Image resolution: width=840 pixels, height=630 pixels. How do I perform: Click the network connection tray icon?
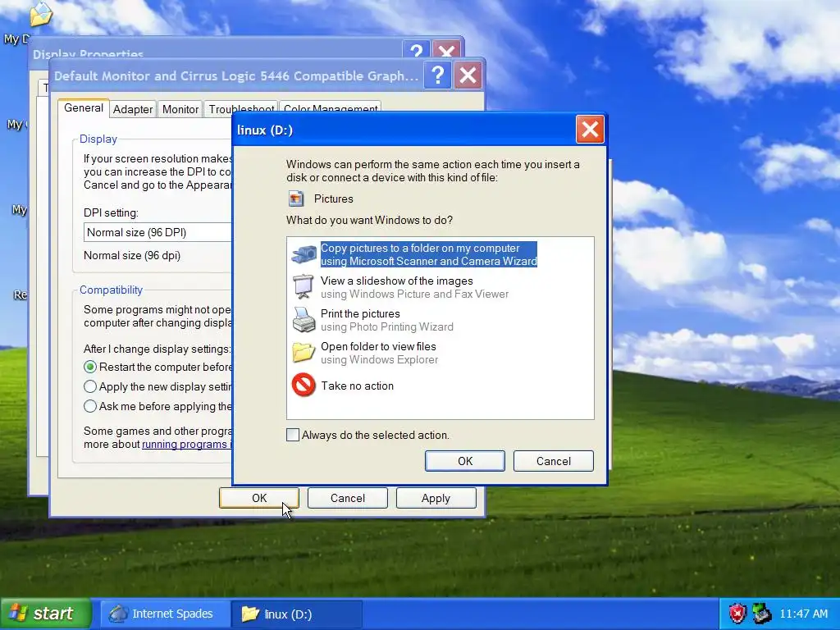pos(760,614)
